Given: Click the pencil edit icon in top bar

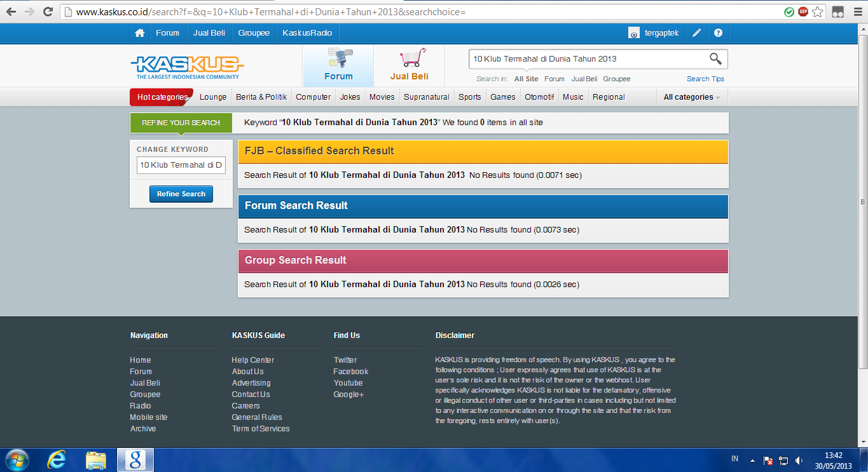Looking at the screenshot, I should [x=697, y=33].
